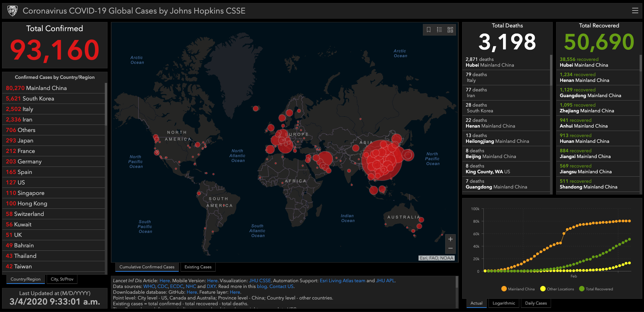Select City, St/Prov list tab
This screenshot has height=312, width=644.
point(62,279)
